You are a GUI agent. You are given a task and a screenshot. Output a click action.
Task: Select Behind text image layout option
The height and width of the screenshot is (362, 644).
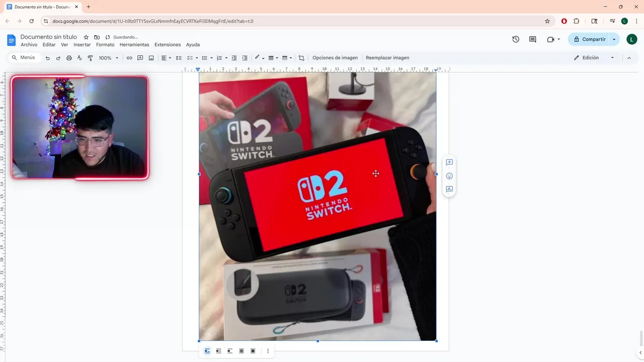(x=242, y=351)
